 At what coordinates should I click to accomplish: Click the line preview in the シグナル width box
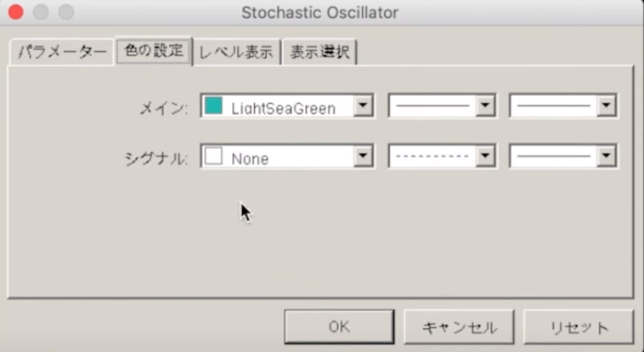[x=554, y=156]
